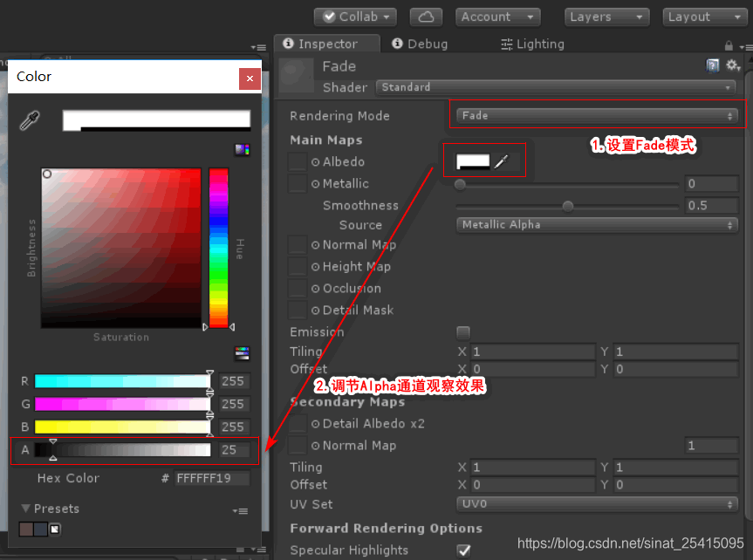
Task: Click the Metallic slider handle
Action: pos(460,184)
